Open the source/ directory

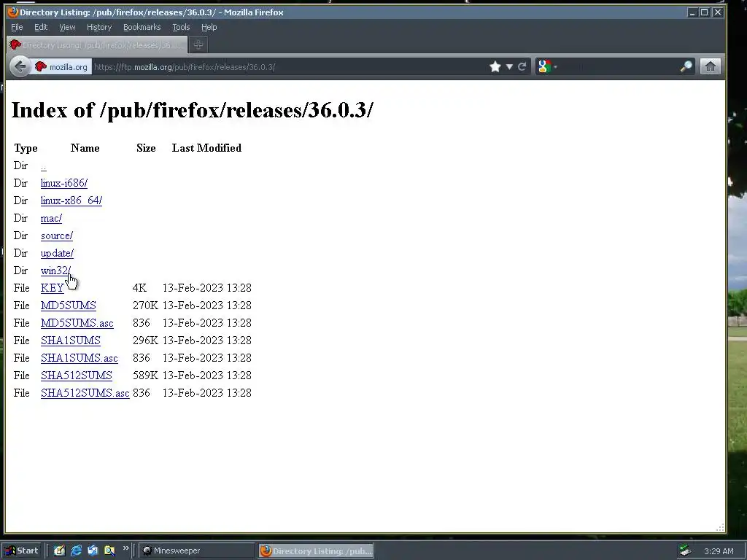[57, 236]
